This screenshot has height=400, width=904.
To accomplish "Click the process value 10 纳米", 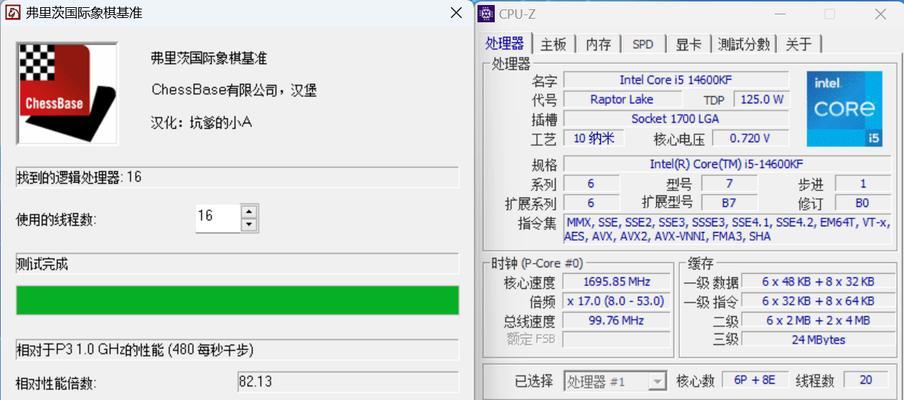I will coord(593,138).
